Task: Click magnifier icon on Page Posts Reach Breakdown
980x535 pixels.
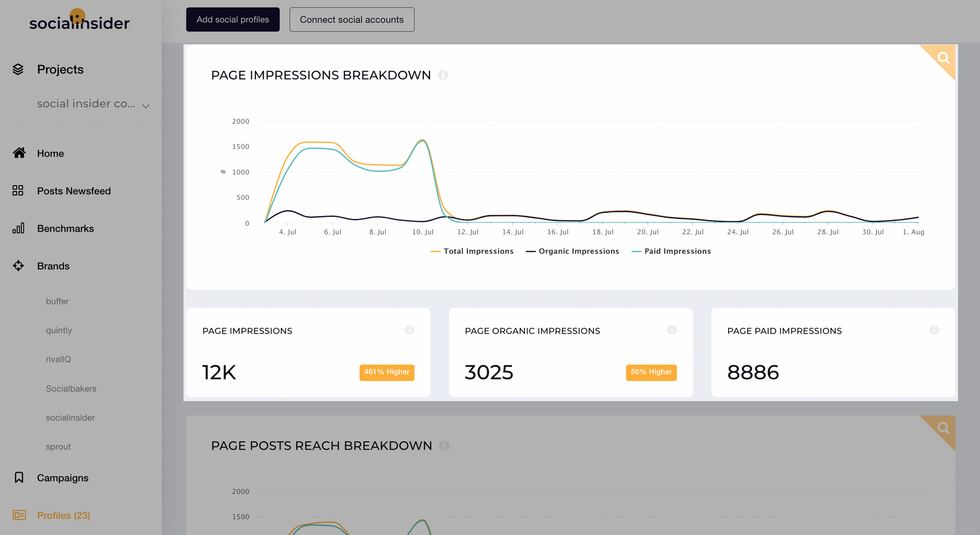Action: click(943, 428)
